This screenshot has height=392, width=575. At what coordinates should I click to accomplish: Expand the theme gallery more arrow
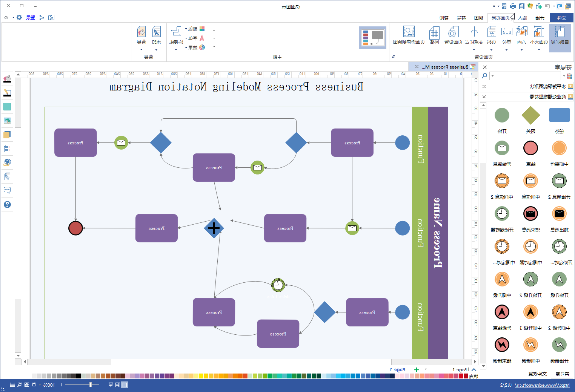tap(214, 46)
